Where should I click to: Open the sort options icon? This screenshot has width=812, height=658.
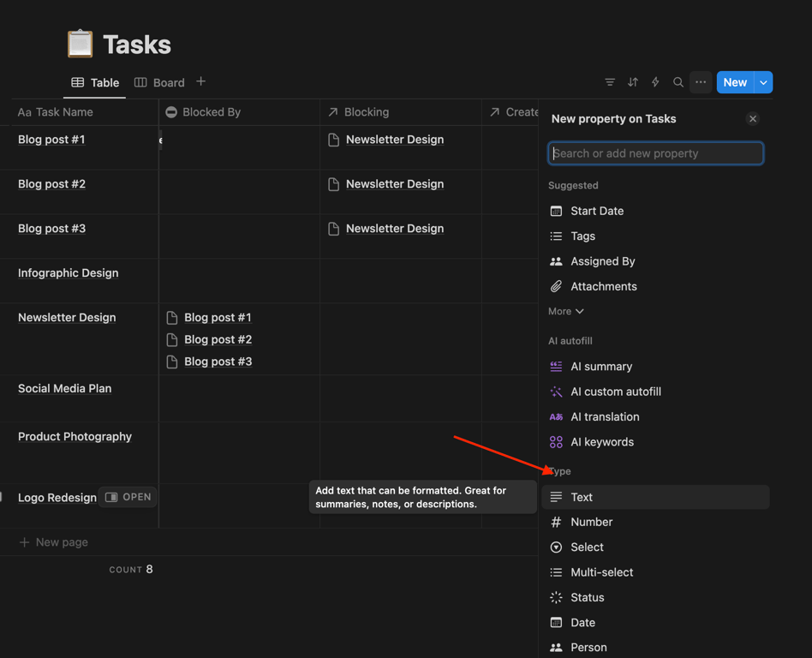633,82
